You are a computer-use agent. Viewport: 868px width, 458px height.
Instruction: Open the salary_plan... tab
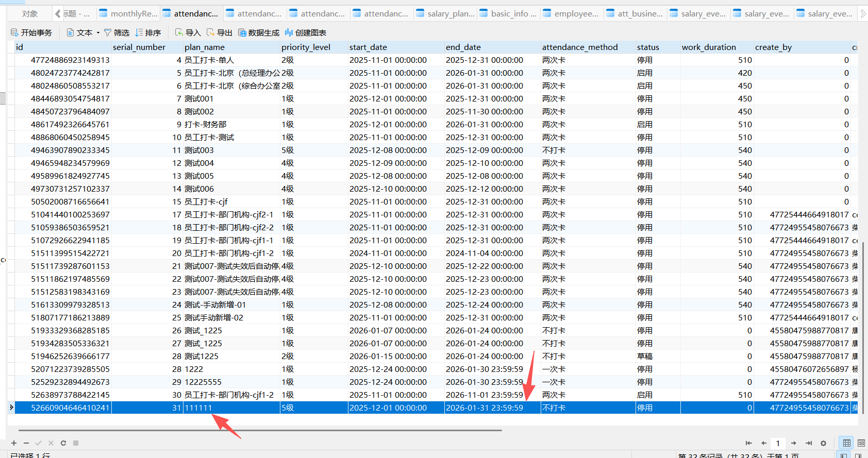click(x=446, y=14)
